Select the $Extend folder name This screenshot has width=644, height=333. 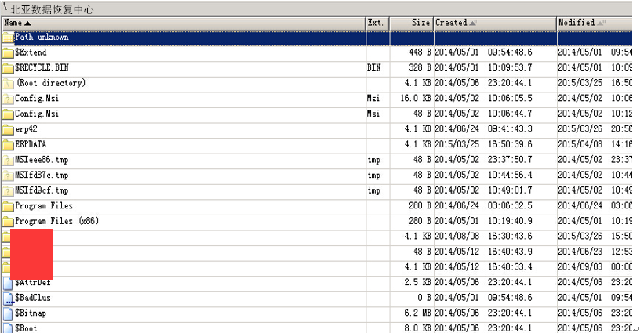[x=31, y=52]
